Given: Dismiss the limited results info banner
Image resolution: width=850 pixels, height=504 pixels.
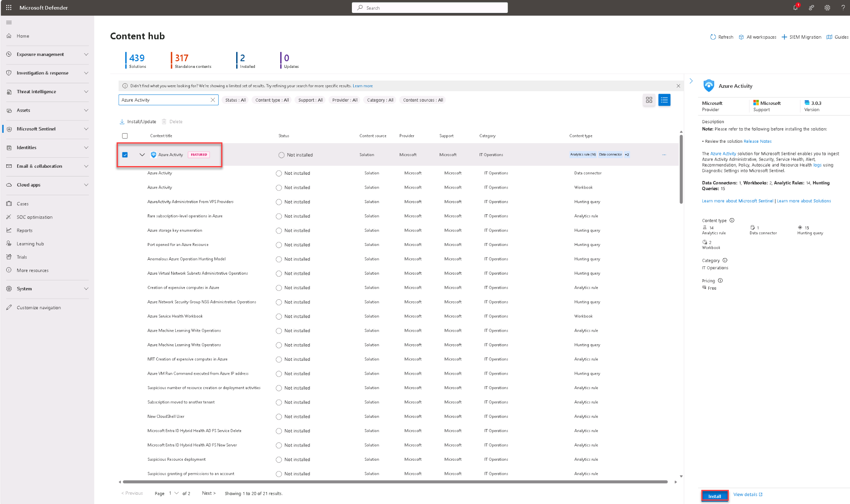Looking at the screenshot, I should [x=678, y=86].
